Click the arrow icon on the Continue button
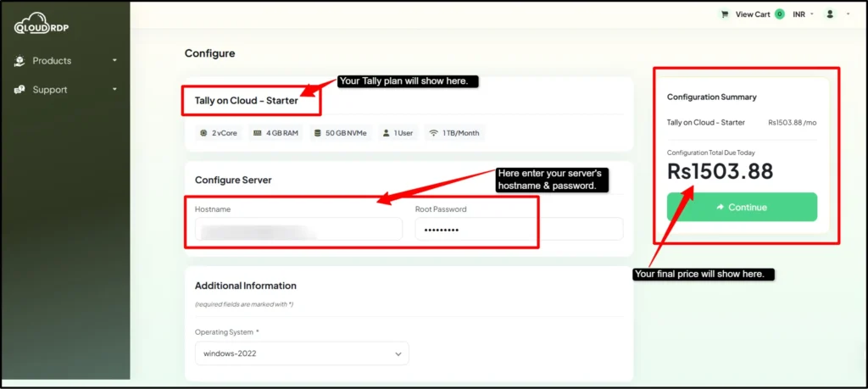Screen dimensions: 868x389 (x=721, y=207)
